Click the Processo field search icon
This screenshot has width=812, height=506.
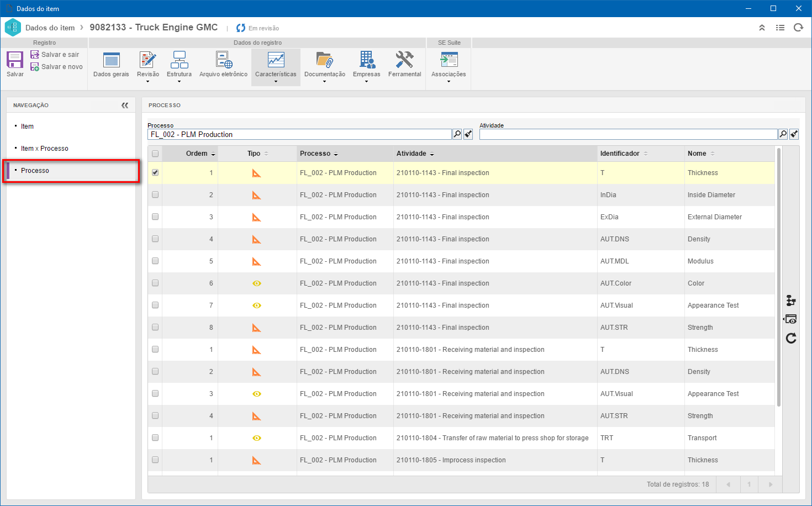[457, 134]
